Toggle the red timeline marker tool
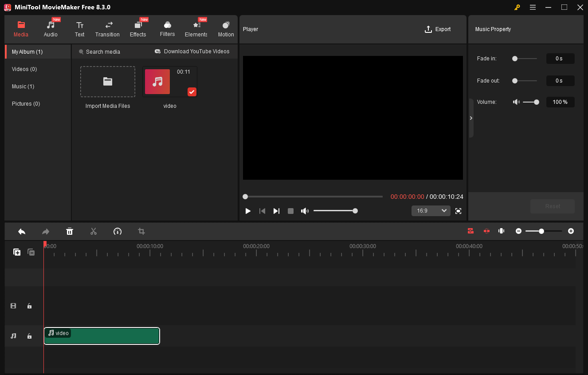 click(x=486, y=231)
